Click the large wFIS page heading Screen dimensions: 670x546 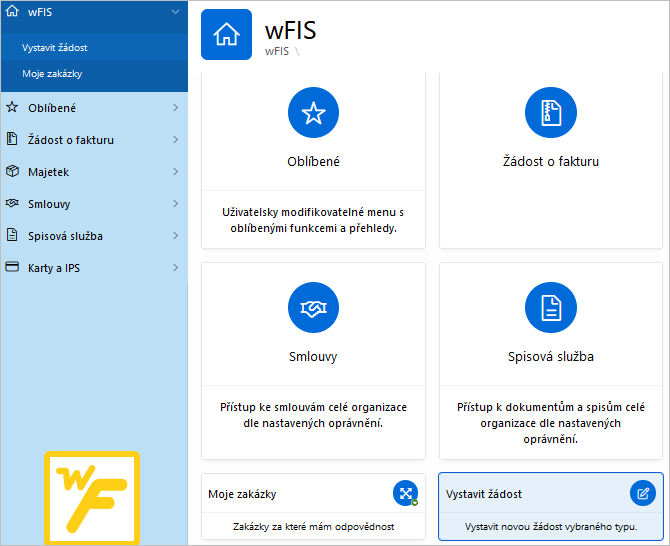(x=291, y=30)
